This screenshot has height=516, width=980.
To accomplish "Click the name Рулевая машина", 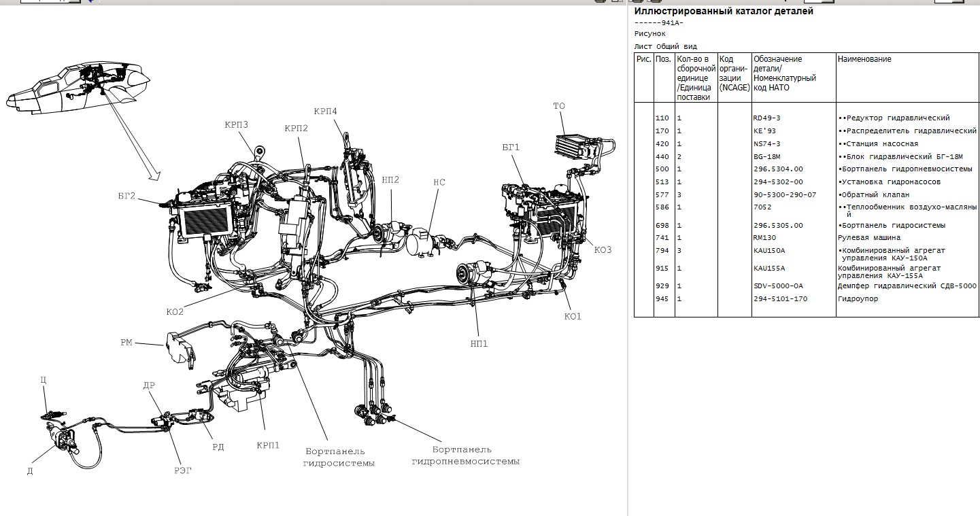I will pos(869,238).
